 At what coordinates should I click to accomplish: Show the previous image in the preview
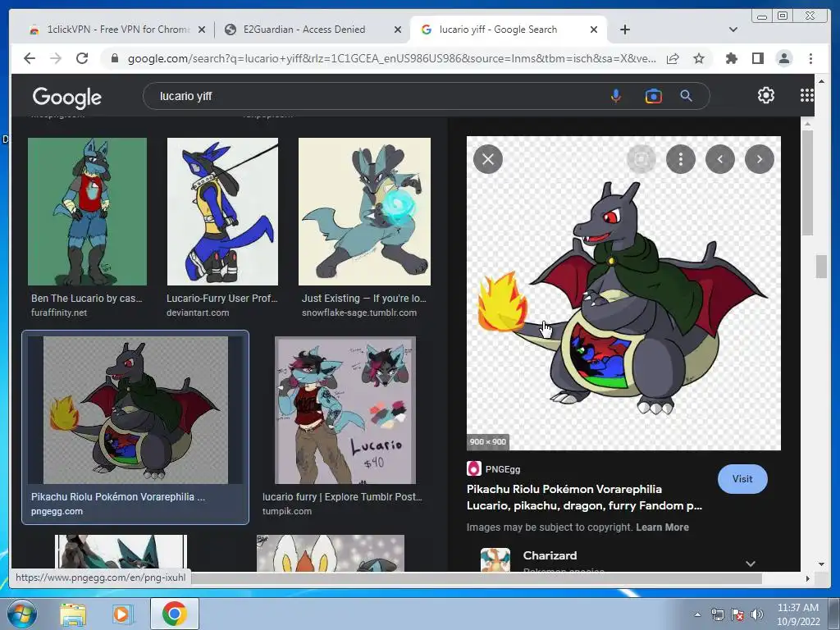point(720,159)
